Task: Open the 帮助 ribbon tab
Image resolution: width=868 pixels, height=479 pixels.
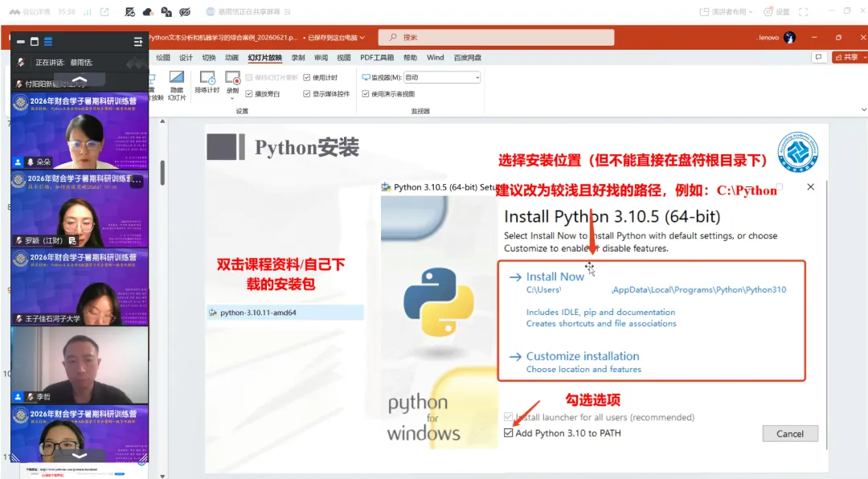Action: tap(410, 58)
